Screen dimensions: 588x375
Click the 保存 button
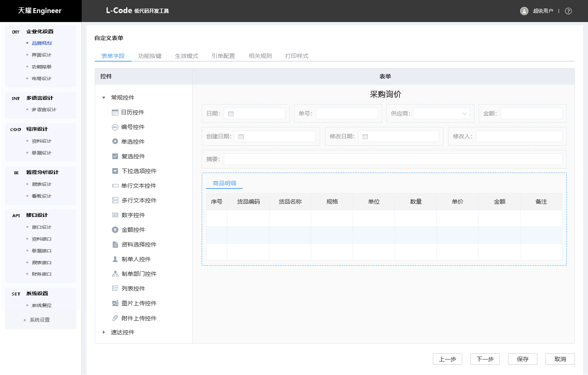coord(522,359)
